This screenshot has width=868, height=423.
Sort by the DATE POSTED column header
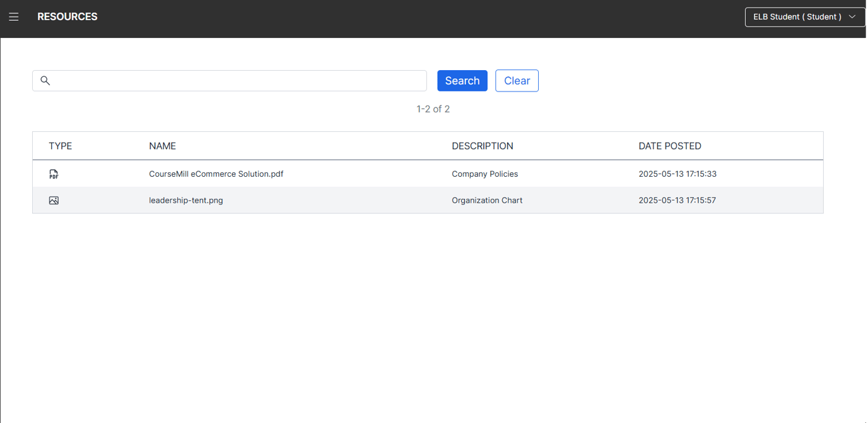pyautogui.click(x=670, y=146)
